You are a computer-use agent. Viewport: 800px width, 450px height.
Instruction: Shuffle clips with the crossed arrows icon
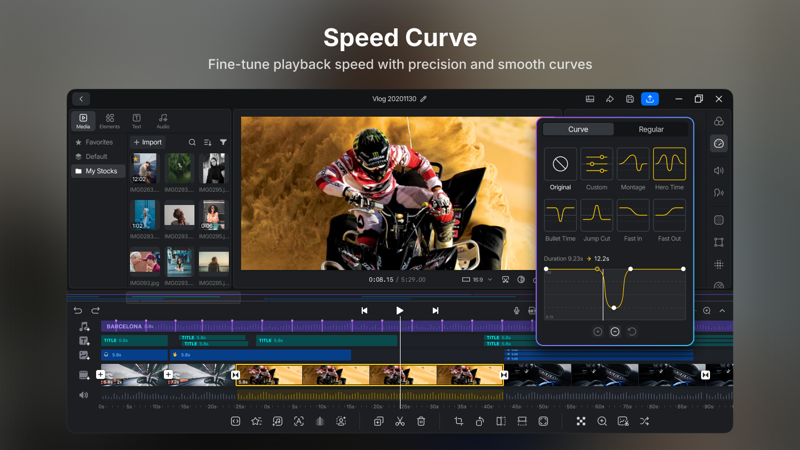pyautogui.click(x=644, y=421)
